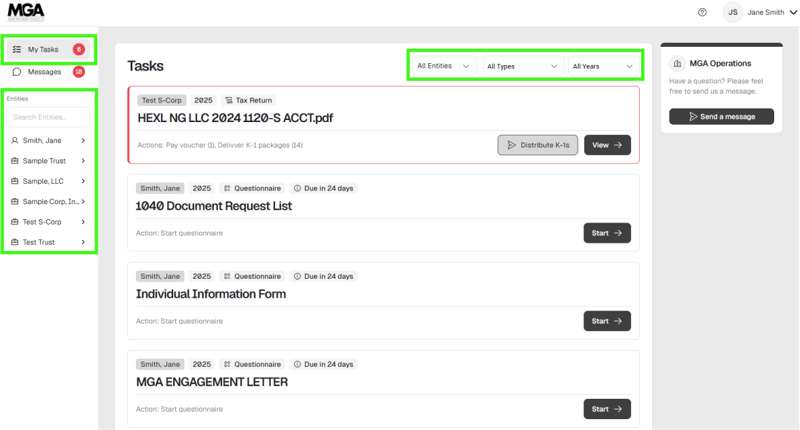Click the Messages speech bubble icon
This screenshot has height=430, width=800.
tap(17, 72)
